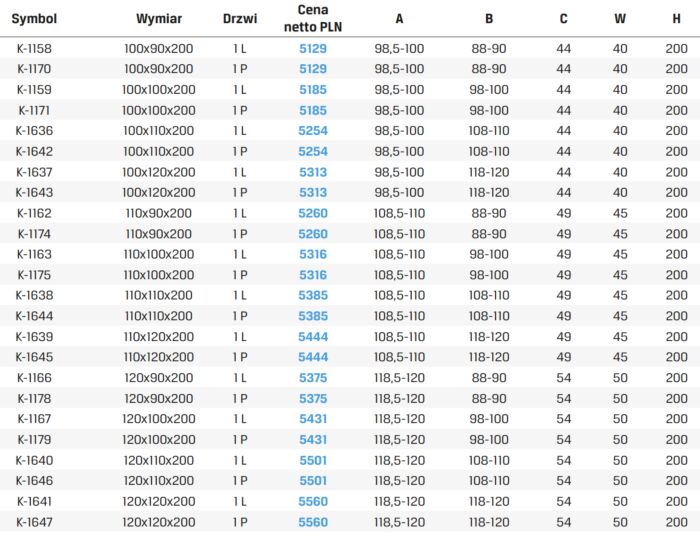Click dimension 100x100x200 in the K-1171 row

tap(159, 110)
